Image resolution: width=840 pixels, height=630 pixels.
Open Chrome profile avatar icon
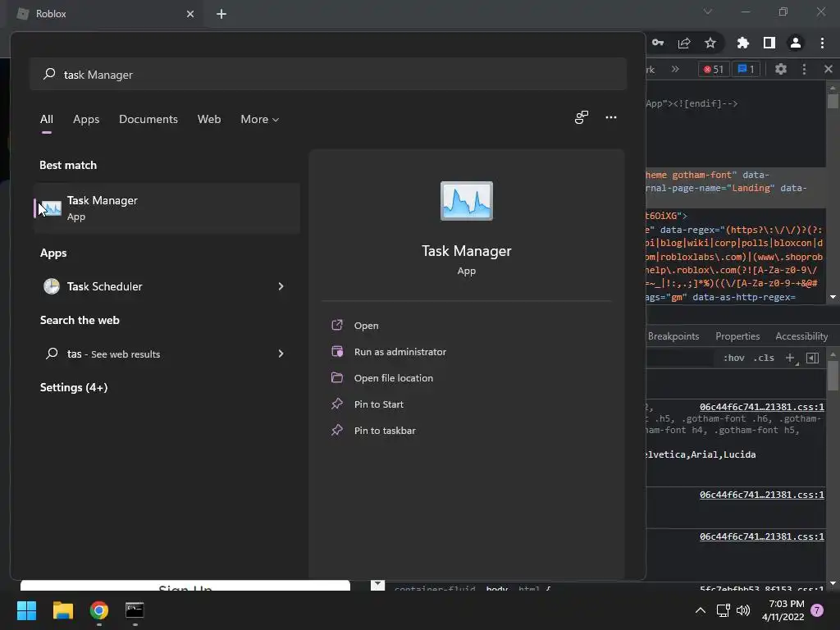796,43
